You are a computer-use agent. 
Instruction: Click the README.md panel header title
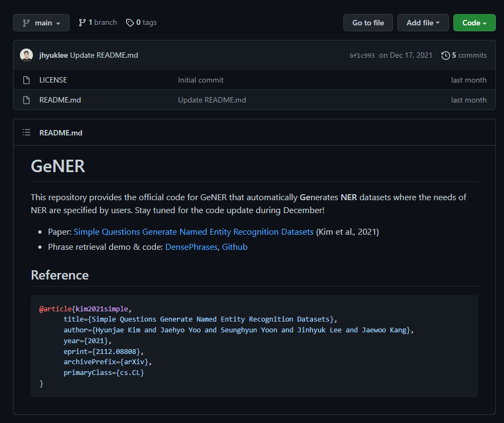[61, 133]
